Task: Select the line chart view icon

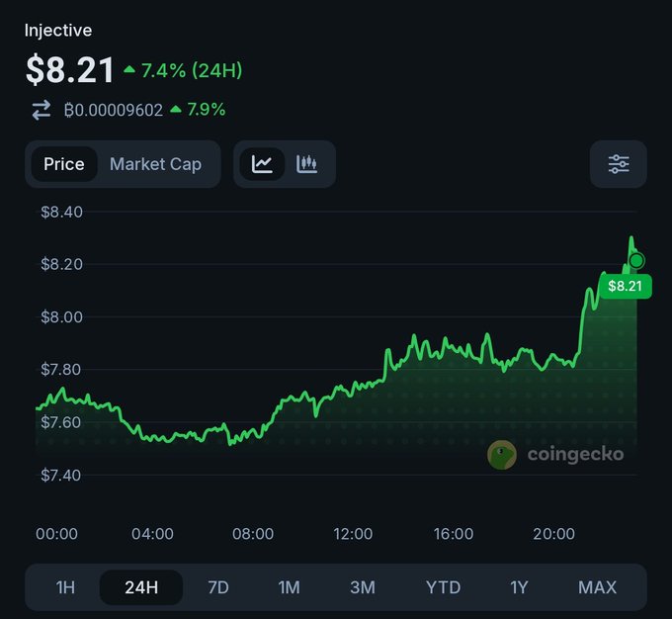Action: point(262,164)
